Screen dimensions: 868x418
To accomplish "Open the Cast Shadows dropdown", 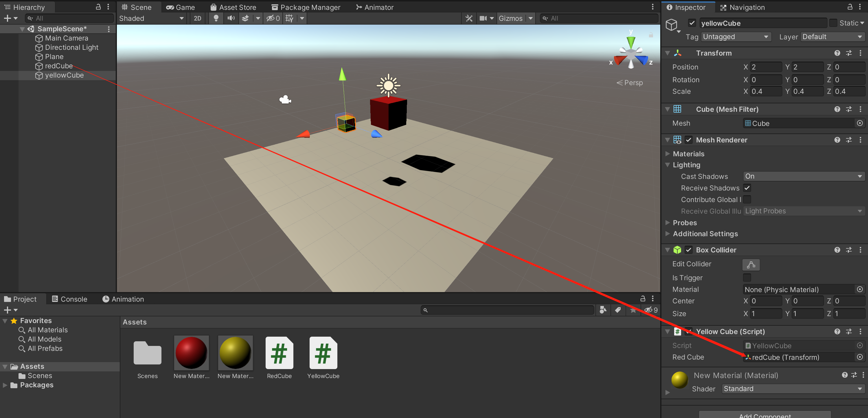I will point(803,176).
